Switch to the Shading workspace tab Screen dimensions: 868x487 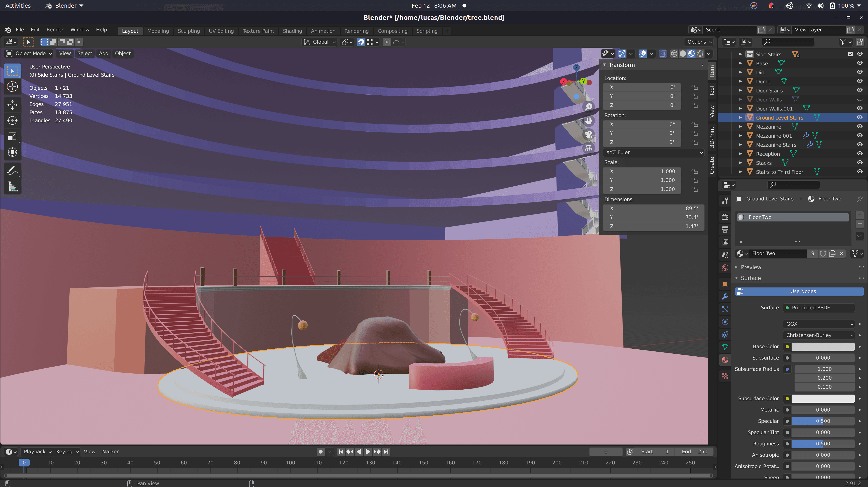pyautogui.click(x=292, y=31)
